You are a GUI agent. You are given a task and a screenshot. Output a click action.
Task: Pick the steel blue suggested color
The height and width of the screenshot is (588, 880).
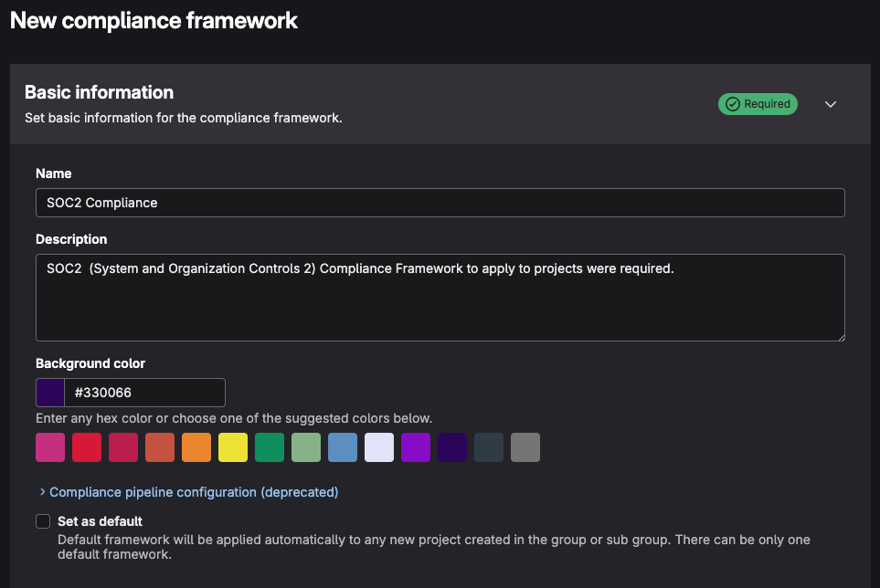point(343,447)
